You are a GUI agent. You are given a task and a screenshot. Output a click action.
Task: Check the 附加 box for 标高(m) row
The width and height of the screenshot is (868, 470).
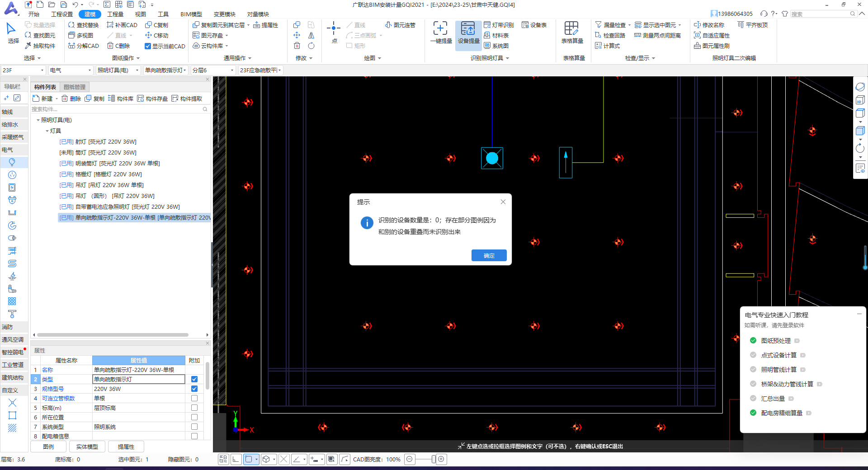[194, 408]
